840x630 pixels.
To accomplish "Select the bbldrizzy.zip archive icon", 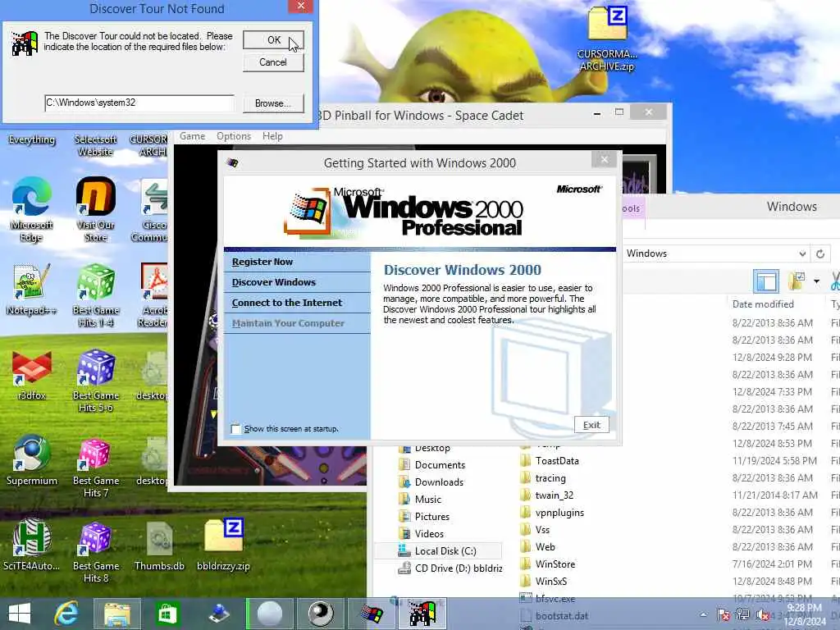I will 223,545.
